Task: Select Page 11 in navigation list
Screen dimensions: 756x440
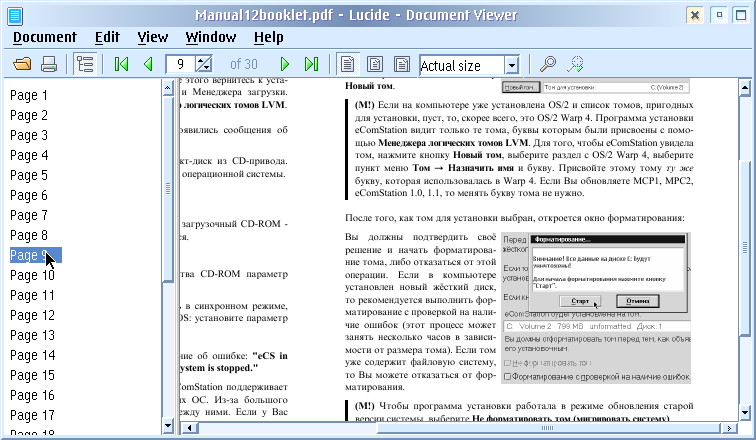Action: (32, 295)
